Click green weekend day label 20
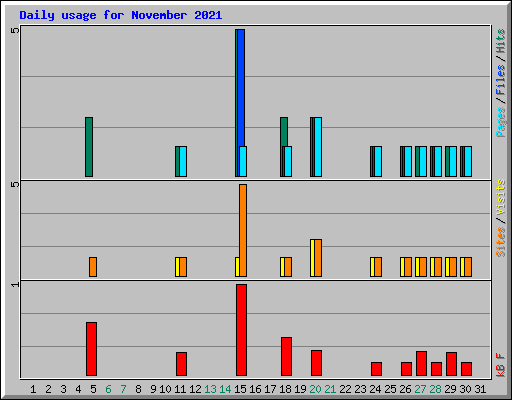Viewport: 512px width, 400px height. (315, 389)
